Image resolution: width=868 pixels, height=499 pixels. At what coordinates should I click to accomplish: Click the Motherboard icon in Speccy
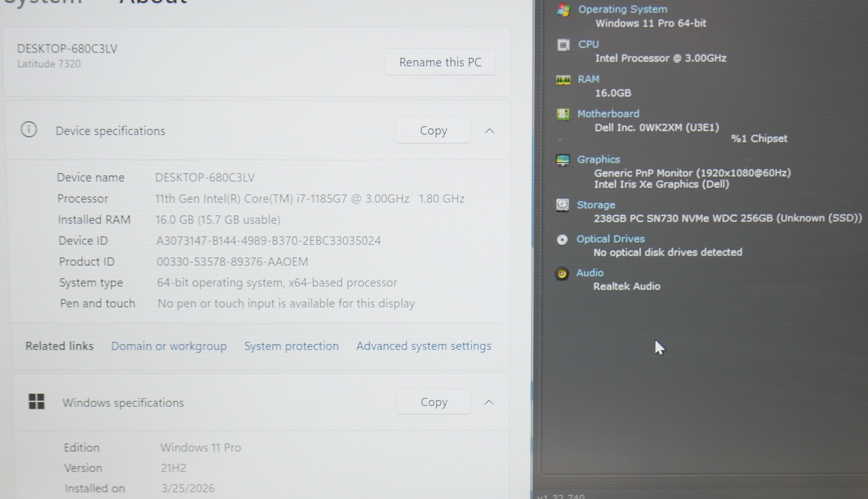pos(563,114)
